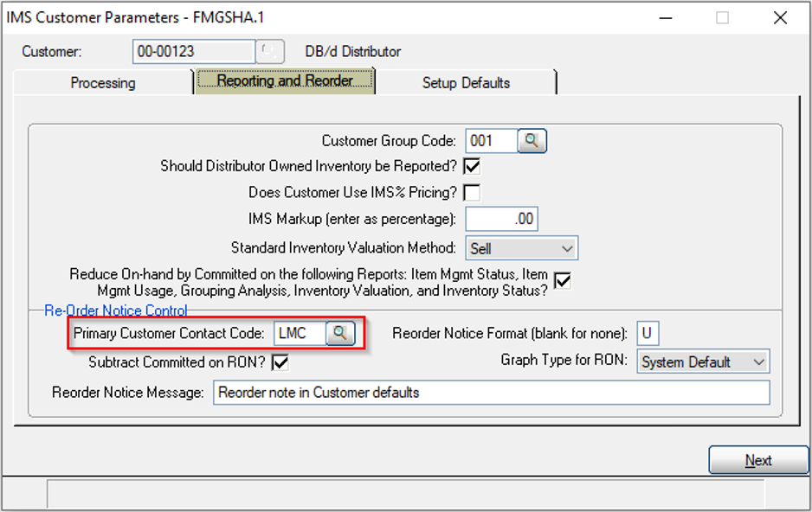The height and width of the screenshot is (512, 812).
Task: Minimize the IMS Customer Parameters window
Action: point(666,18)
